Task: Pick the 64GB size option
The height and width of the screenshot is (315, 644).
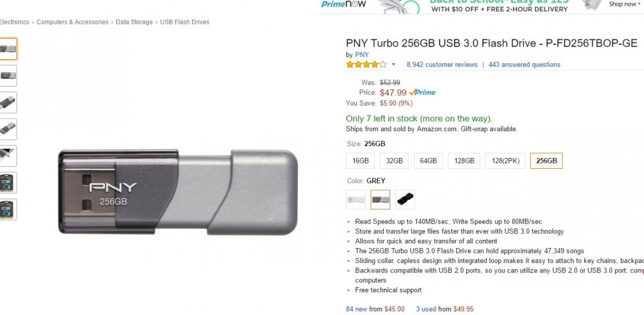Action: coord(428,161)
